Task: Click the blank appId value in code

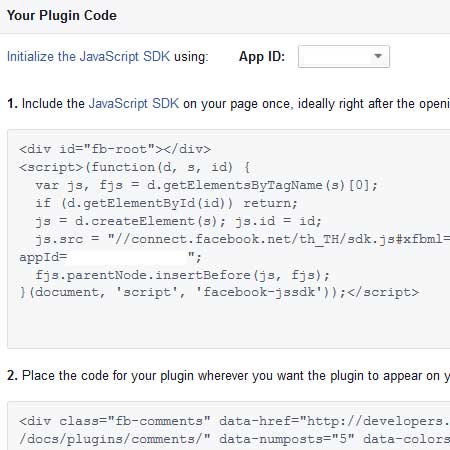Action: 127,257
